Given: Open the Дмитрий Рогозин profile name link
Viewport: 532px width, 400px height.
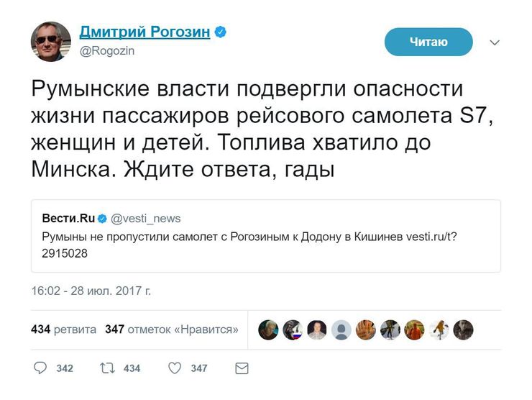Looking at the screenshot, I should [146, 32].
